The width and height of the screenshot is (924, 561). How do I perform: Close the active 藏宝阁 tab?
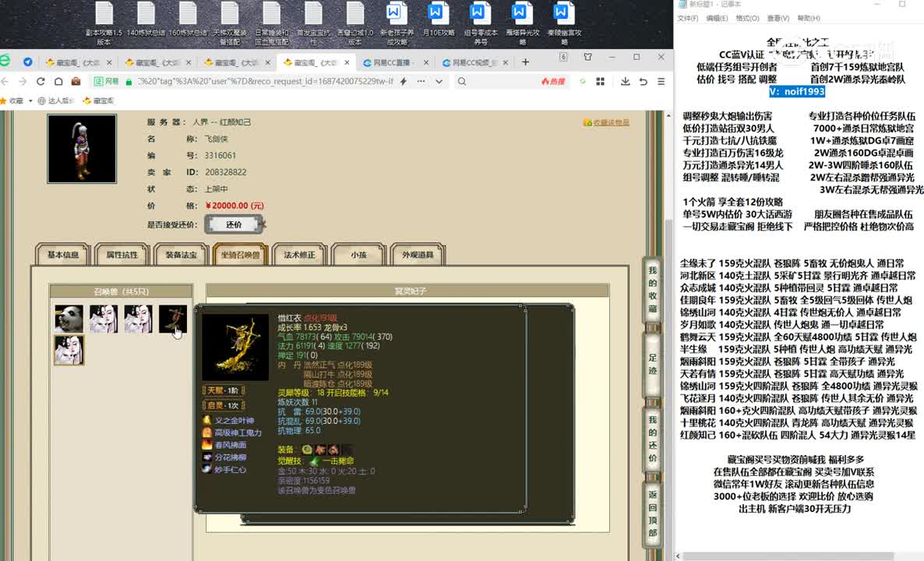(x=347, y=62)
